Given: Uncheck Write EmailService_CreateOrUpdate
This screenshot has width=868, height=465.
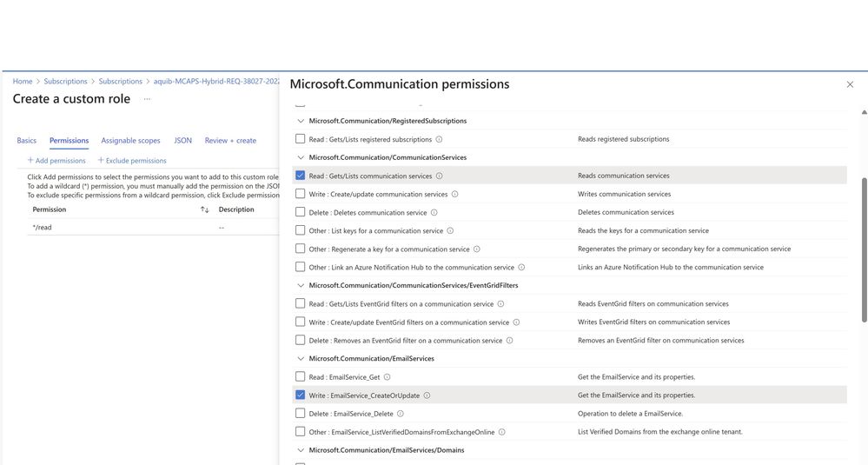Looking at the screenshot, I should click(x=300, y=395).
